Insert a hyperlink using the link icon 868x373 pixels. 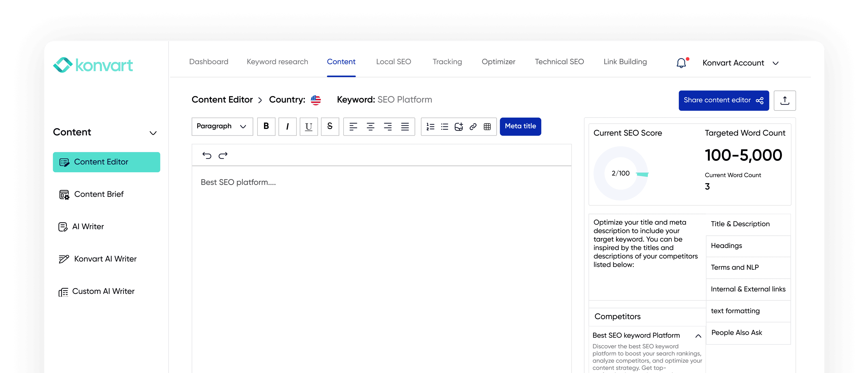(x=473, y=127)
